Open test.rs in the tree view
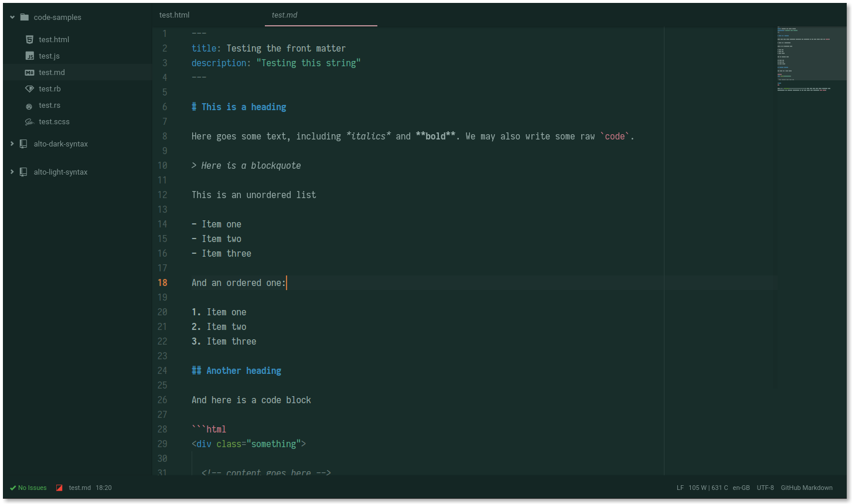Image resolution: width=852 pixels, height=504 pixels. (x=49, y=105)
